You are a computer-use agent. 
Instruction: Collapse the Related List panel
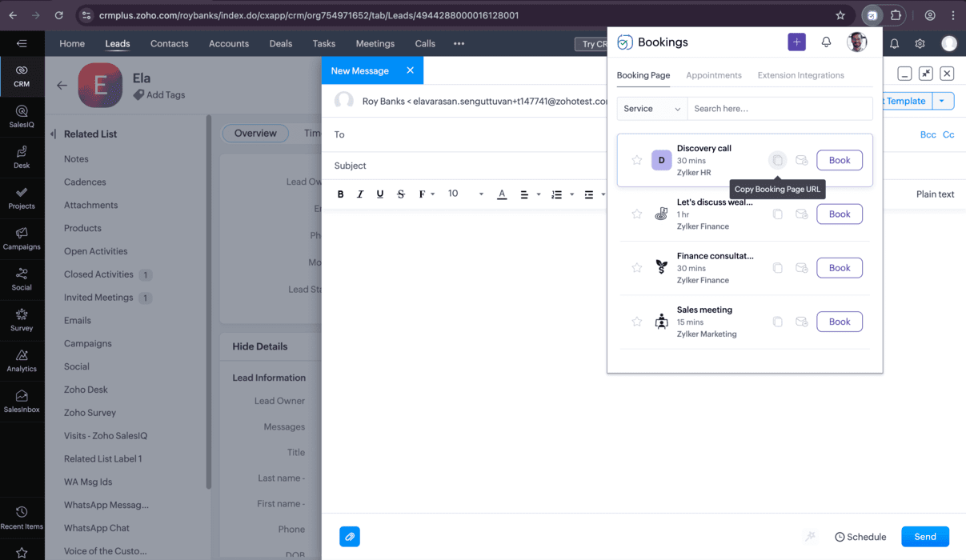[53, 134]
